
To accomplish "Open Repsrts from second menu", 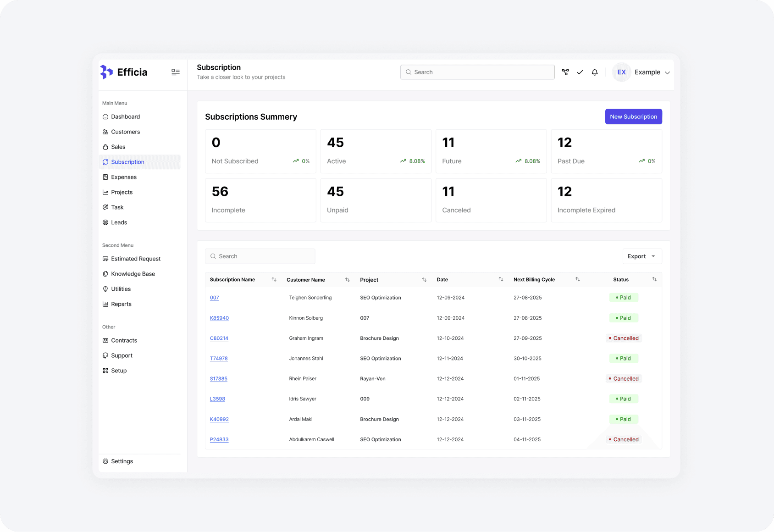I will point(139,304).
